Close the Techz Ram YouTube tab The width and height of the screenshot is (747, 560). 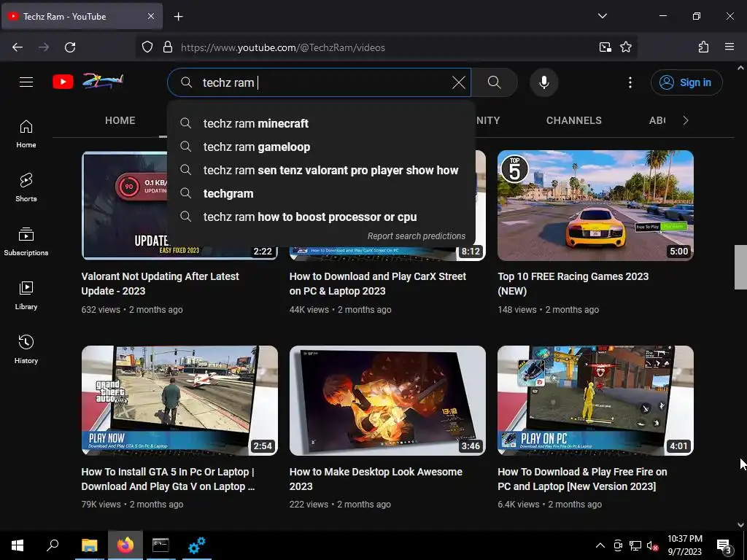(x=150, y=16)
